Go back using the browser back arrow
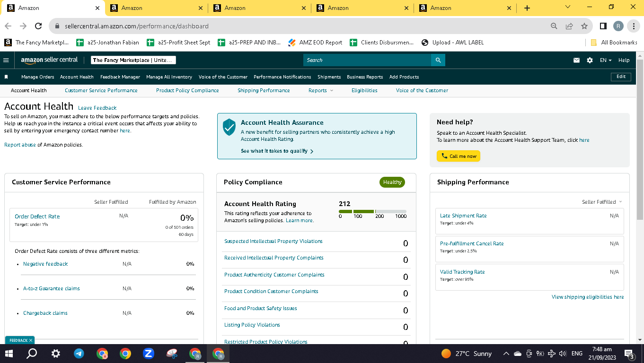 [x=8, y=26]
